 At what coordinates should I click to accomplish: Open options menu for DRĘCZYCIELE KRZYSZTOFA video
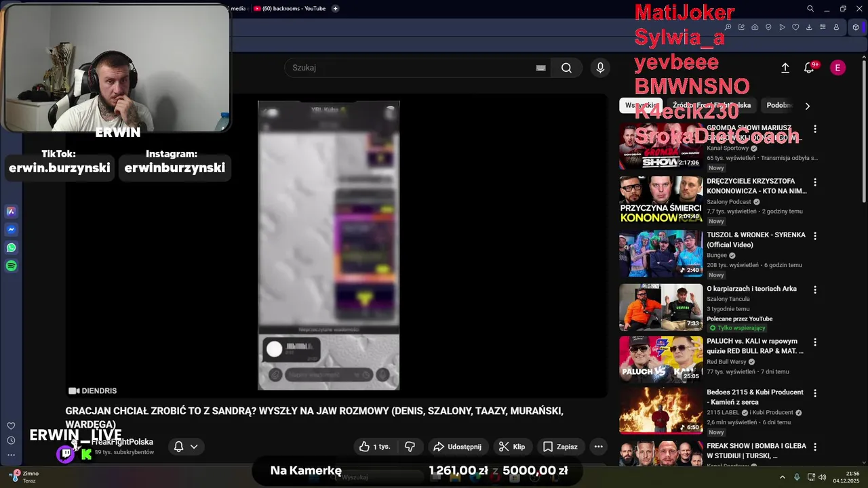click(x=815, y=182)
